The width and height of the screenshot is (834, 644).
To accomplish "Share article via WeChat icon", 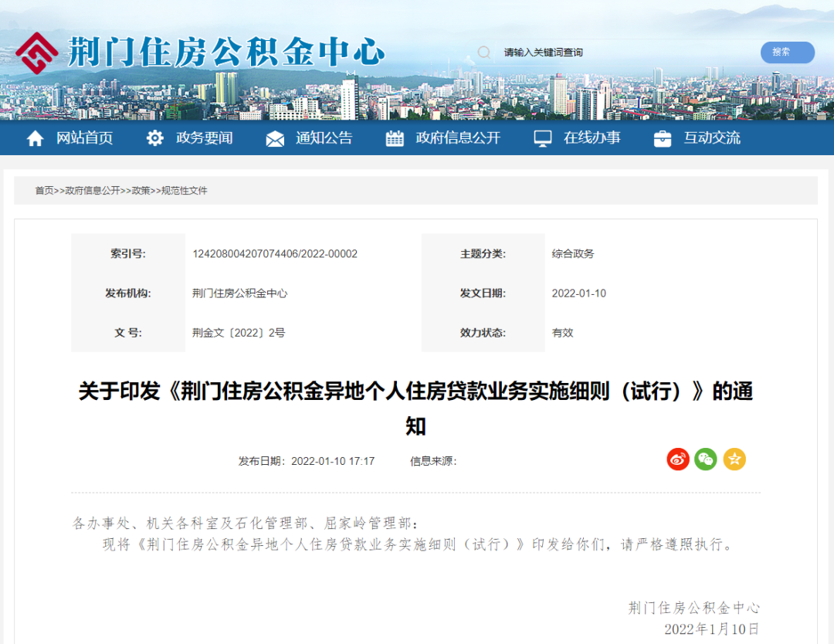I will (x=706, y=459).
